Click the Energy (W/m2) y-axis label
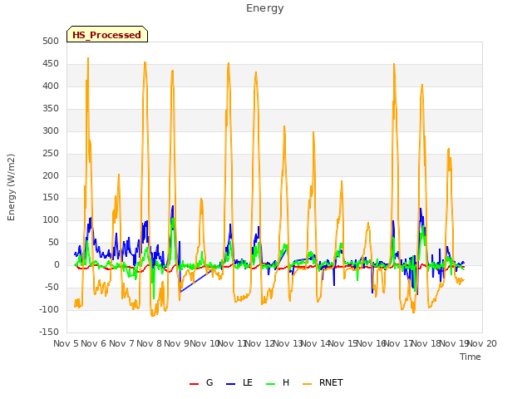 point(11,187)
